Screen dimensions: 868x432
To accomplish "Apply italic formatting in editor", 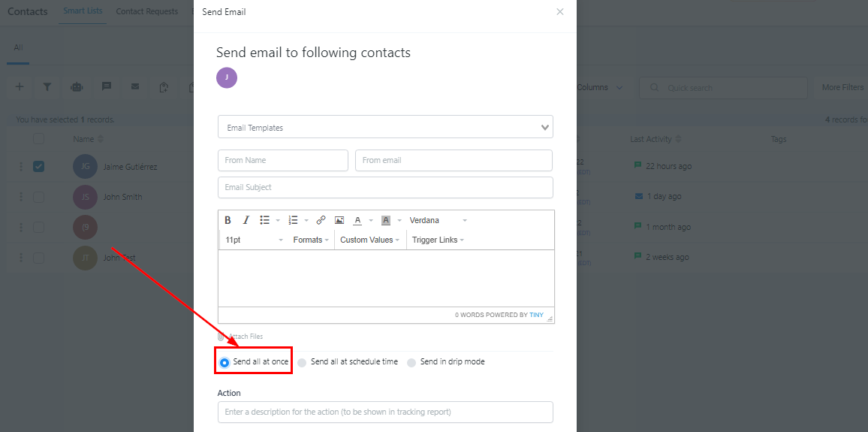I will [x=246, y=220].
